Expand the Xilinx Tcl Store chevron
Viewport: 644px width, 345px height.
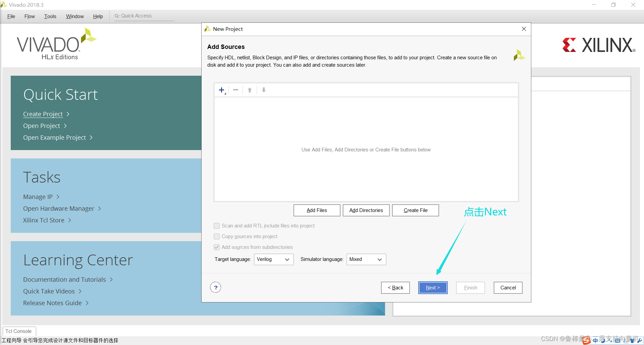[70, 220]
